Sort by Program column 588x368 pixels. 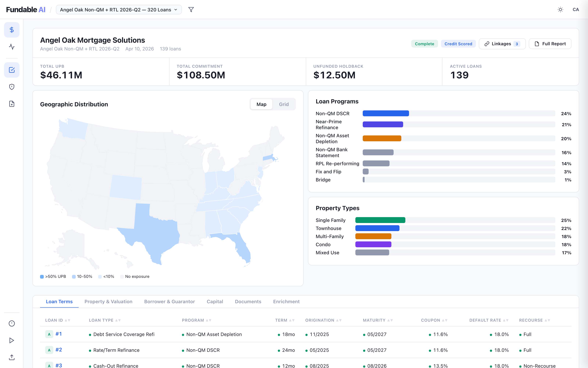(x=197, y=320)
